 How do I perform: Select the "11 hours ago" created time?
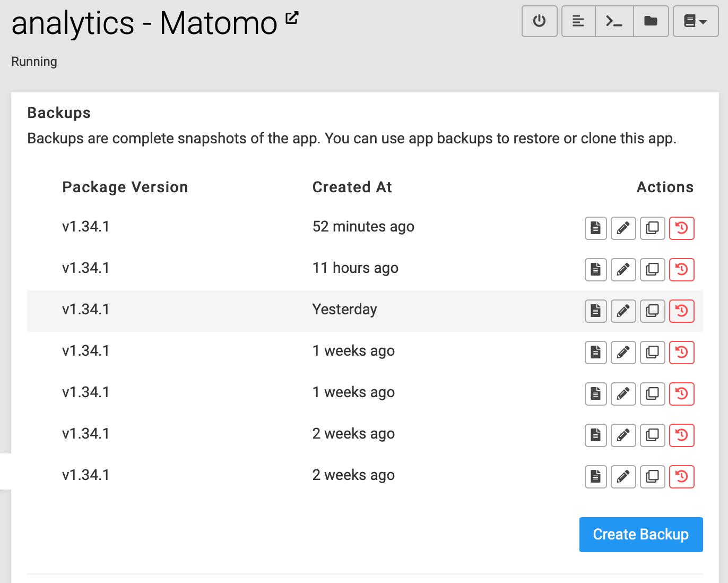(x=356, y=268)
